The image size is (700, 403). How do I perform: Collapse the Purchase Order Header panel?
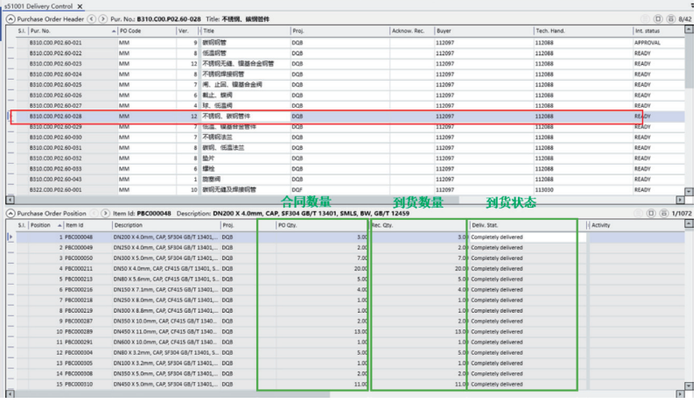(x=8, y=19)
